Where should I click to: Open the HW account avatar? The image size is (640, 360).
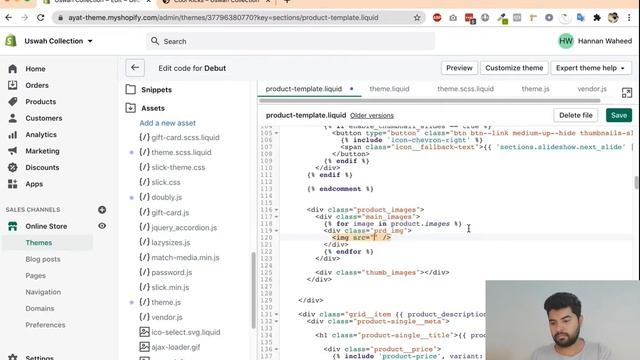point(566,41)
